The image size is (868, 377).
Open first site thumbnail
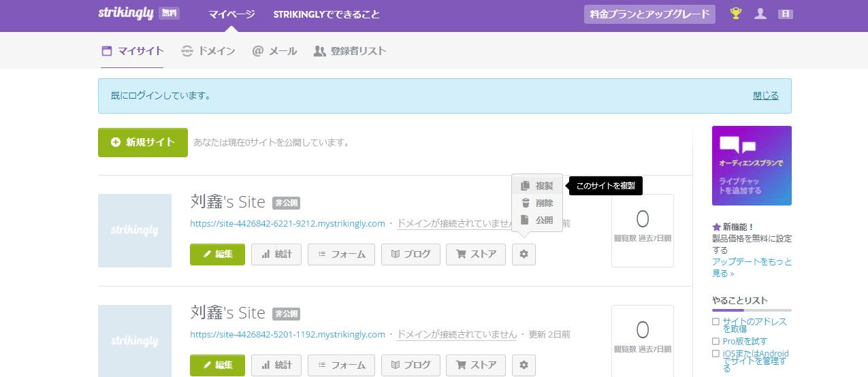coord(135,231)
